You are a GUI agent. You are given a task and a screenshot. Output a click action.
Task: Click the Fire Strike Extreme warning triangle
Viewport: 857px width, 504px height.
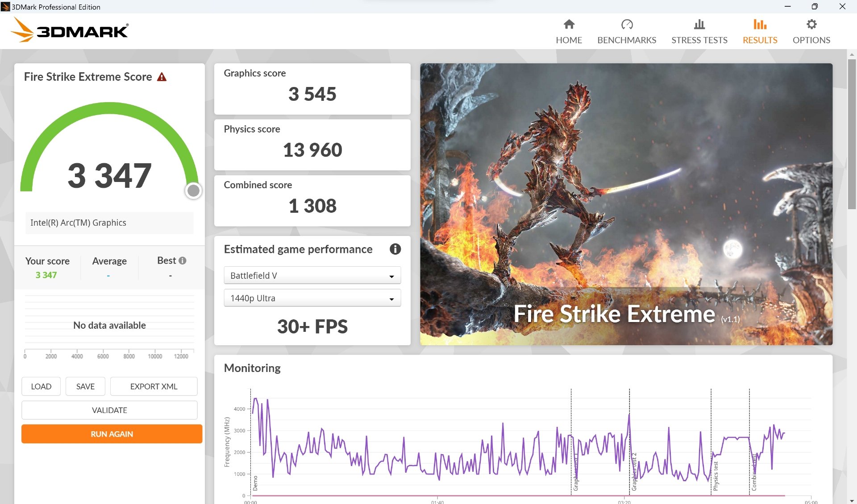(x=162, y=77)
